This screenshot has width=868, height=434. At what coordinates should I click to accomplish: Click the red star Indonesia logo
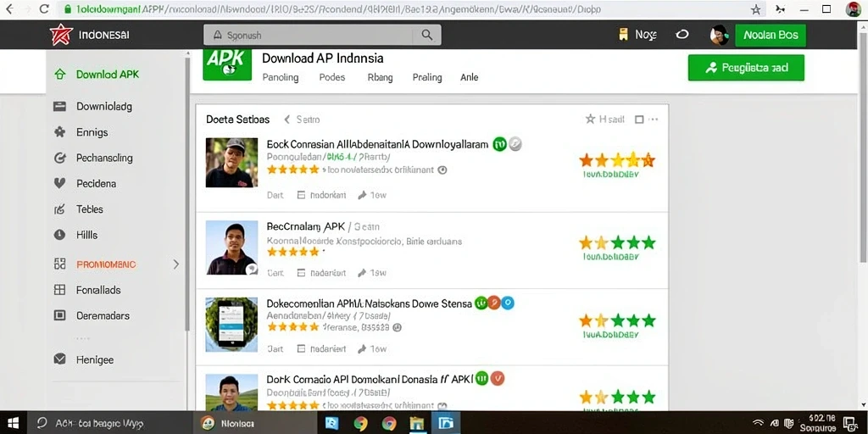(61, 35)
